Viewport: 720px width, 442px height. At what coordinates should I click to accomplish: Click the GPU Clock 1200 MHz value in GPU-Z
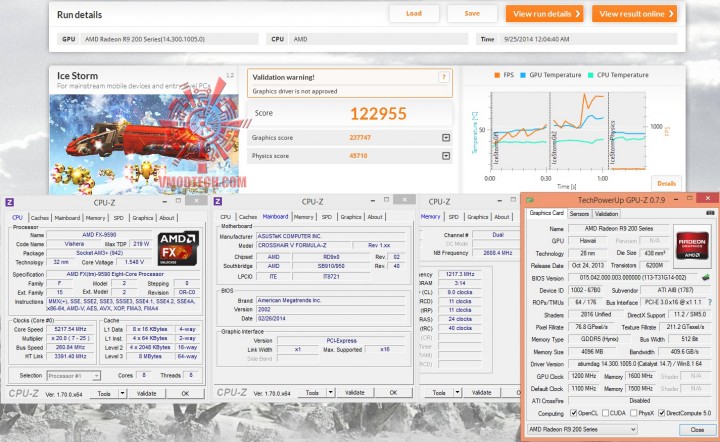pyautogui.click(x=584, y=376)
